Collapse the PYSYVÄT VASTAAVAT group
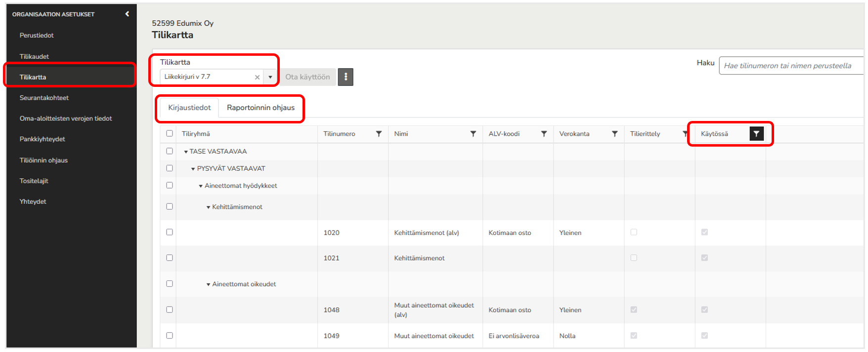Image resolution: width=868 pixels, height=352 pixels. click(193, 169)
